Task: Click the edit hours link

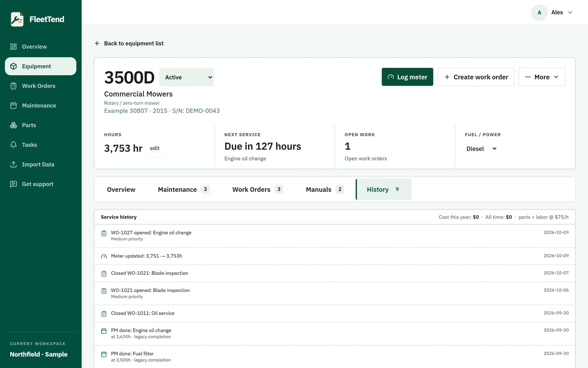Action: tap(155, 148)
